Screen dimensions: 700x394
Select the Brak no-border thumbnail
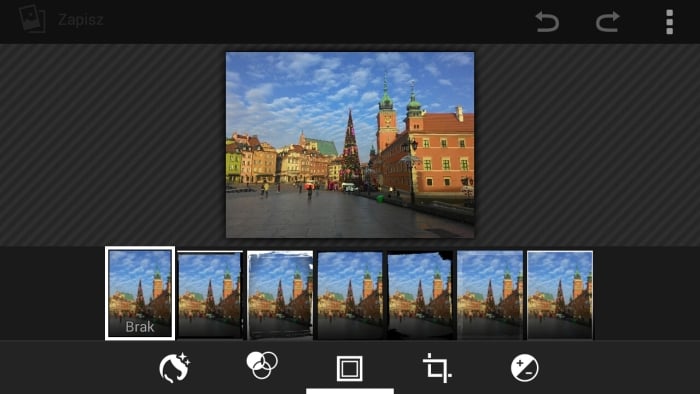tap(140, 293)
